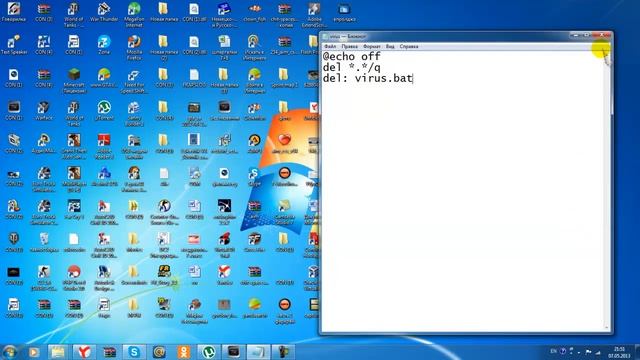Open the Правка menu in Notepad

(349, 47)
